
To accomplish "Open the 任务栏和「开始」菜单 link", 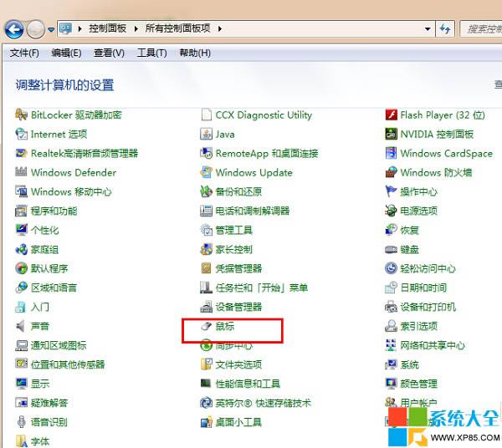I will coord(262,288).
